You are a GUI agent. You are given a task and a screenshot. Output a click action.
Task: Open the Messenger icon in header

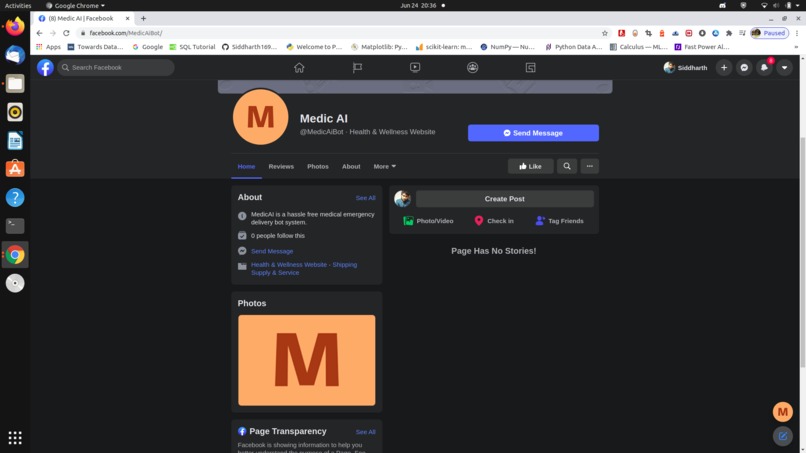click(x=744, y=67)
